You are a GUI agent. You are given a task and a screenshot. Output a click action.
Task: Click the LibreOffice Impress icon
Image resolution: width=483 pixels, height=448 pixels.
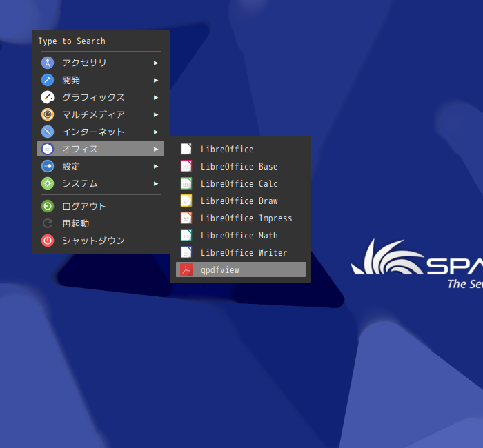tap(186, 218)
